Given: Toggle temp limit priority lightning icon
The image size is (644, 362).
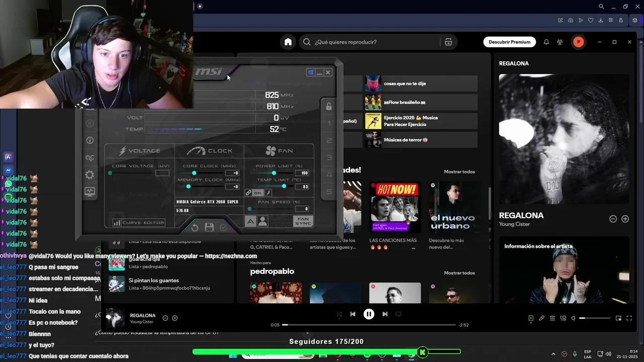Looking at the screenshot, I should pyautogui.click(x=268, y=193).
